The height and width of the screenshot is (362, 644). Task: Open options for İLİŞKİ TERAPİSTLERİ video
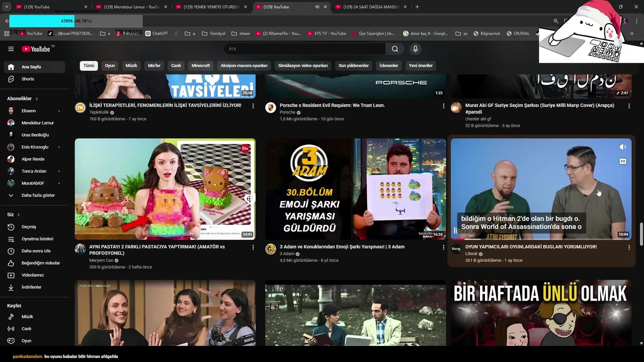click(253, 106)
